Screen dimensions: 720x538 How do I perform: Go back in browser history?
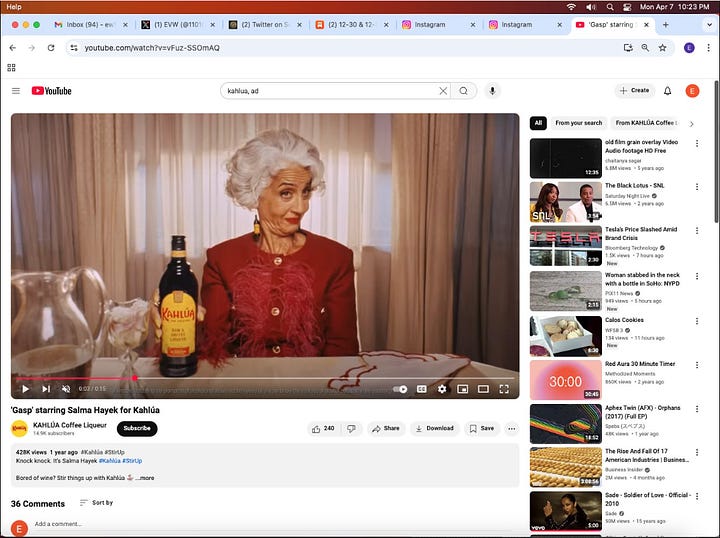pyautogui.click(x=12, y=48)
